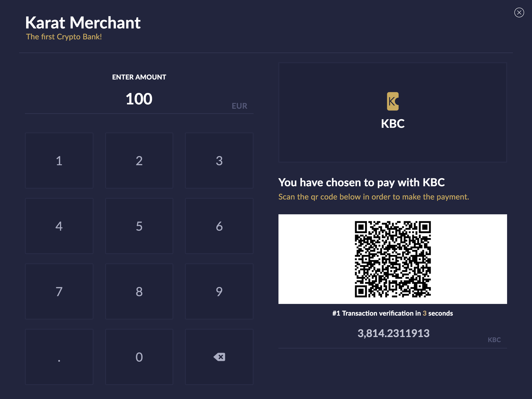Tap keypad digit 9

point(219,291)
